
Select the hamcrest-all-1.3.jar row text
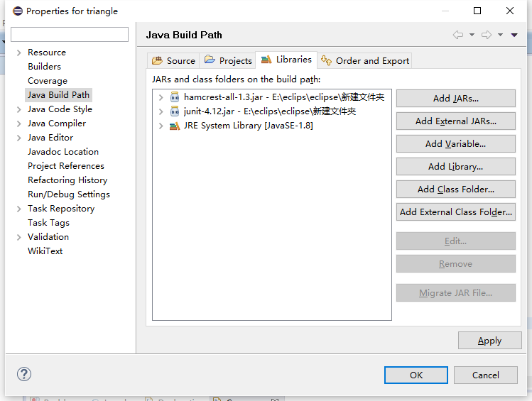tap(284, 97)
